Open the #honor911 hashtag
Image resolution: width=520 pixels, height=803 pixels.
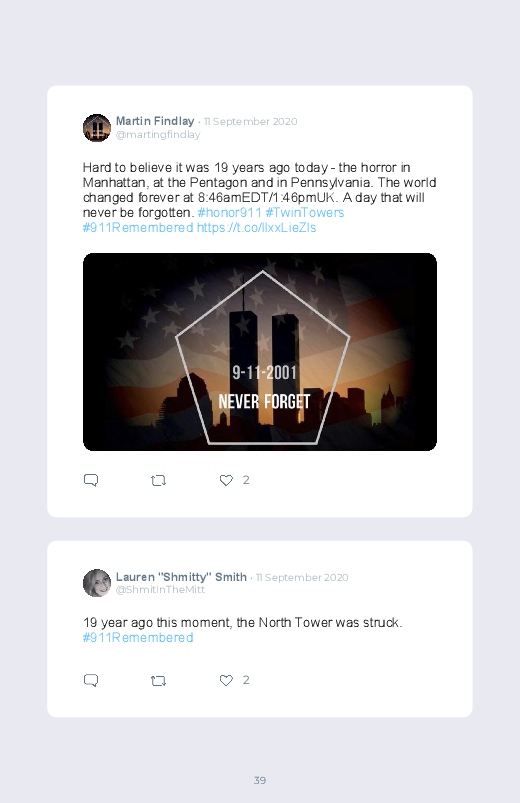pyautogui.click(x=230, y=213)
